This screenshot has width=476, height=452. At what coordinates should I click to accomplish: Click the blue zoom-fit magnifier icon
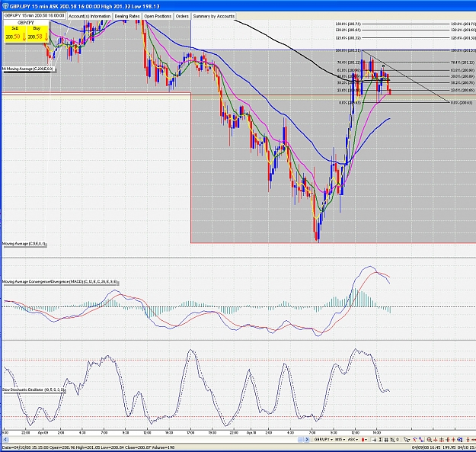coord(459,440)
